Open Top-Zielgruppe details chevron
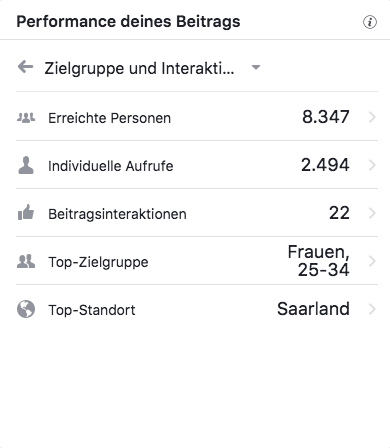Screen dimensions: 390x448 (372, 261)
